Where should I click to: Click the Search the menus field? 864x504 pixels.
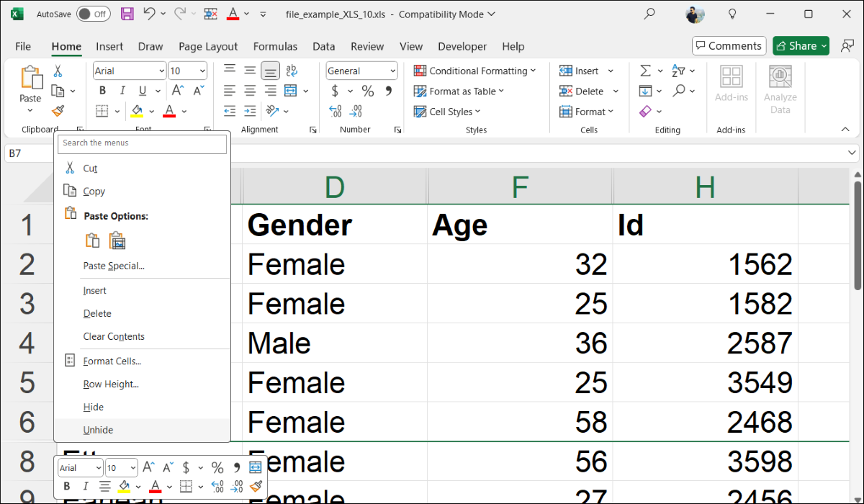coord(142,144)
